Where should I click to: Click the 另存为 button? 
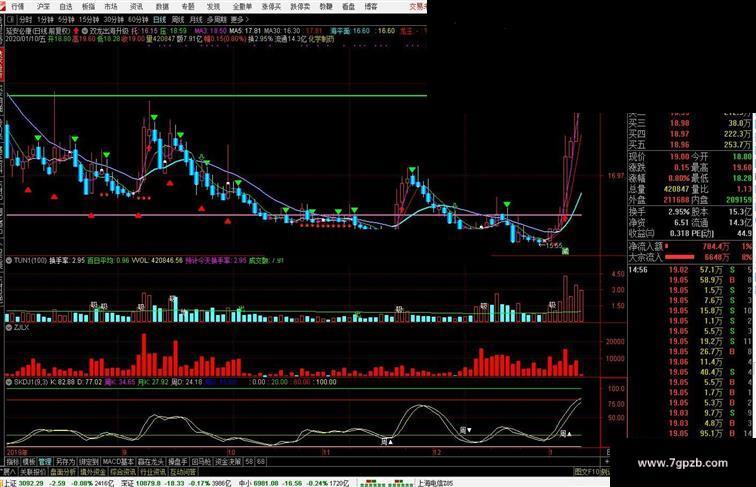[65, 462]
